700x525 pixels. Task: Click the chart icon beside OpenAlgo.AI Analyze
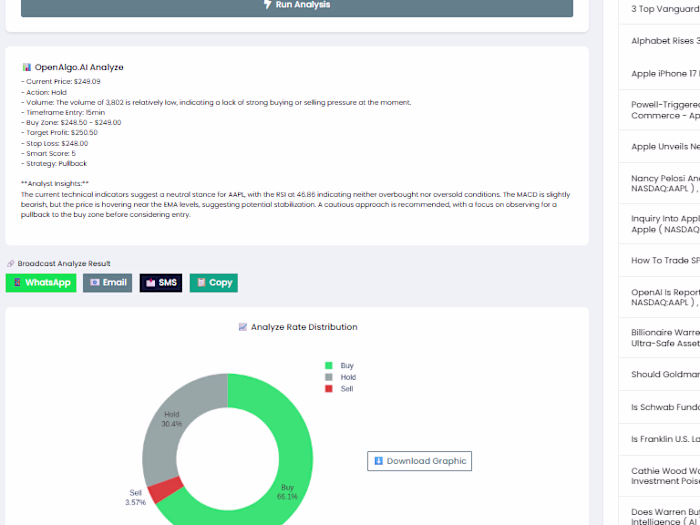[x=27, y=67]
